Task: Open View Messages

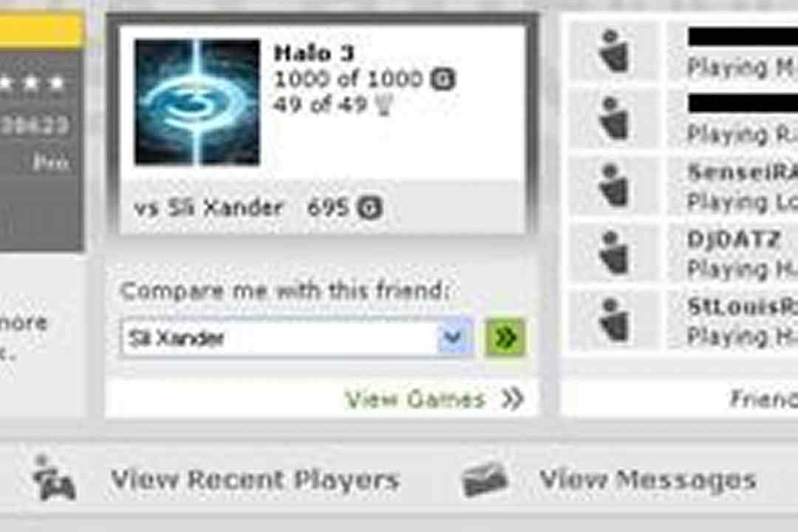Action: tap(647, 480)
